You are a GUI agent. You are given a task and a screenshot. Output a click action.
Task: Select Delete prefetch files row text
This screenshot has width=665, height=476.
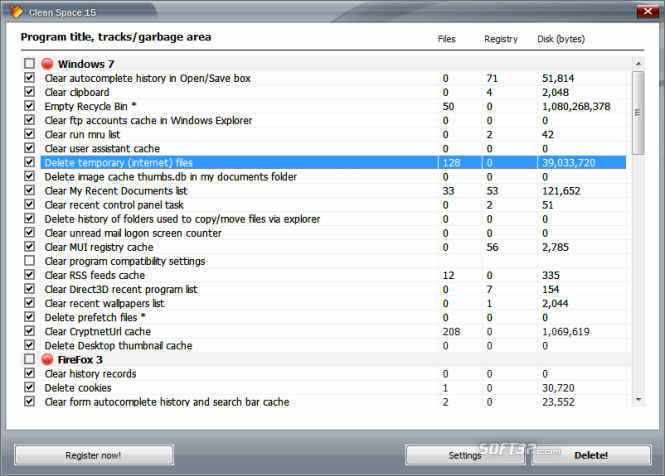point(95,317)
